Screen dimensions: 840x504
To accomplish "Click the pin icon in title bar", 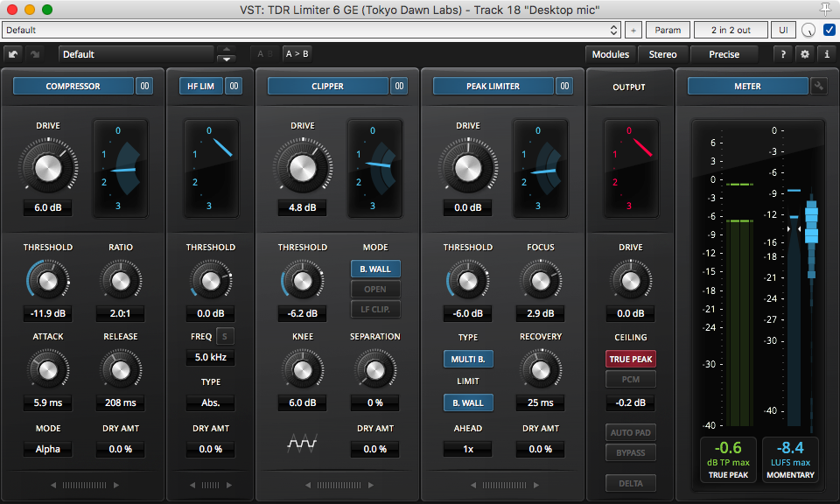I will [825, 9].
